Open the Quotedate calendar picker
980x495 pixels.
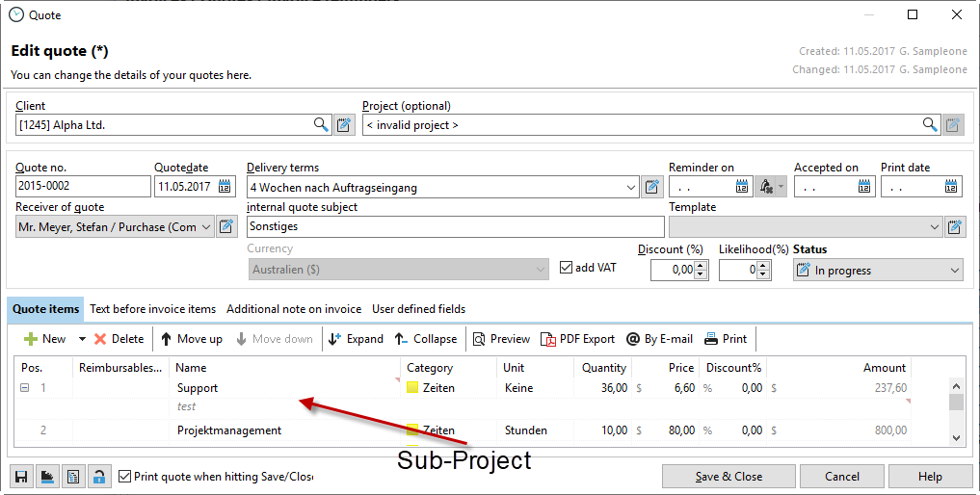[225, 187]
